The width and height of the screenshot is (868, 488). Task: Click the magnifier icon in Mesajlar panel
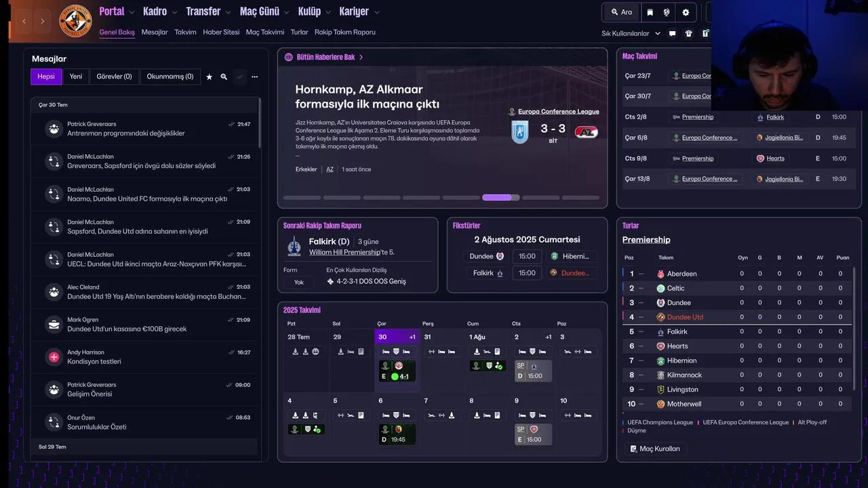click(x=224, y=77)
